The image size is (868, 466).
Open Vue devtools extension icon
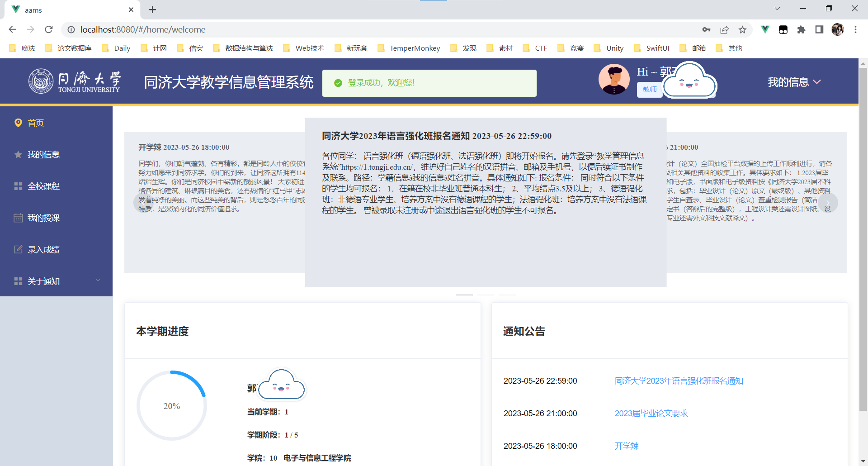tap(765, 29)
